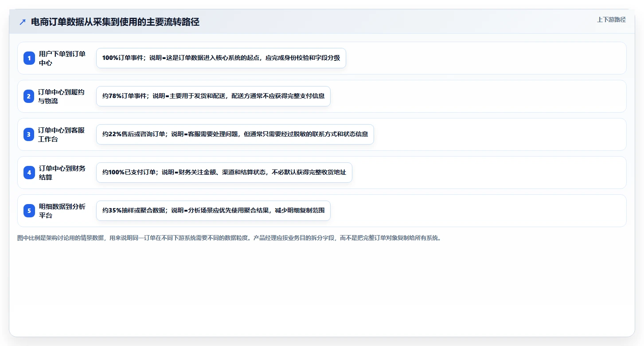Click the 明细数据到分析平台 step label
The height and width of the screenshot is (346, 644).
coord(62,211)
